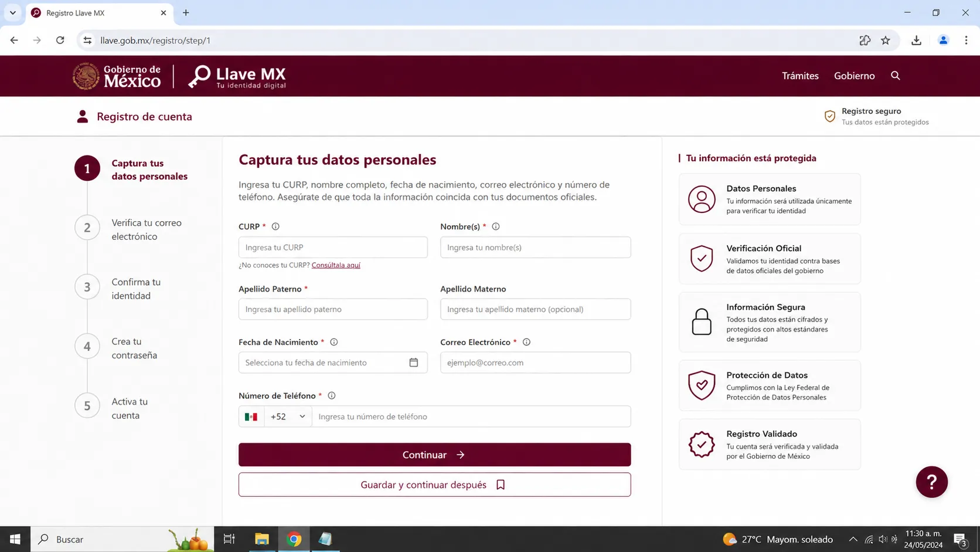Viewport: 980px width, 552px height.
Task: Click the browser address bar URL
Action: [155, 40]
